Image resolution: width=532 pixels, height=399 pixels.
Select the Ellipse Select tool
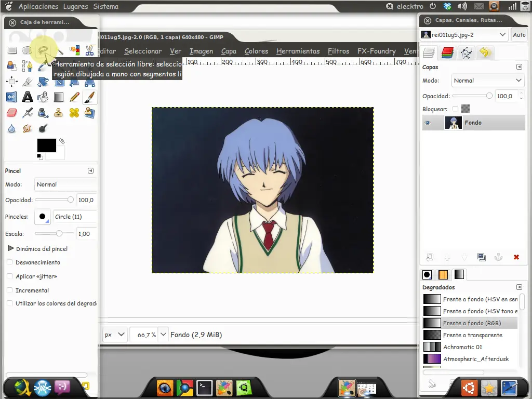27,50
